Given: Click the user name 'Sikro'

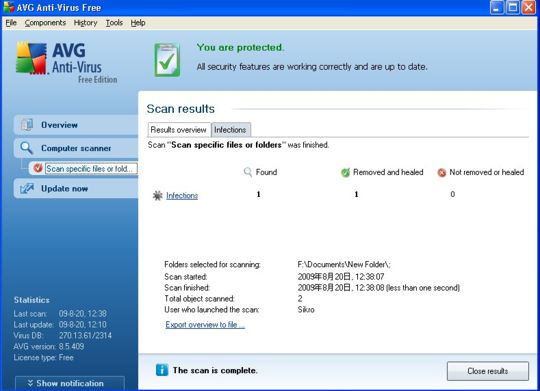Looking at the screenshot, I should 306,309.
